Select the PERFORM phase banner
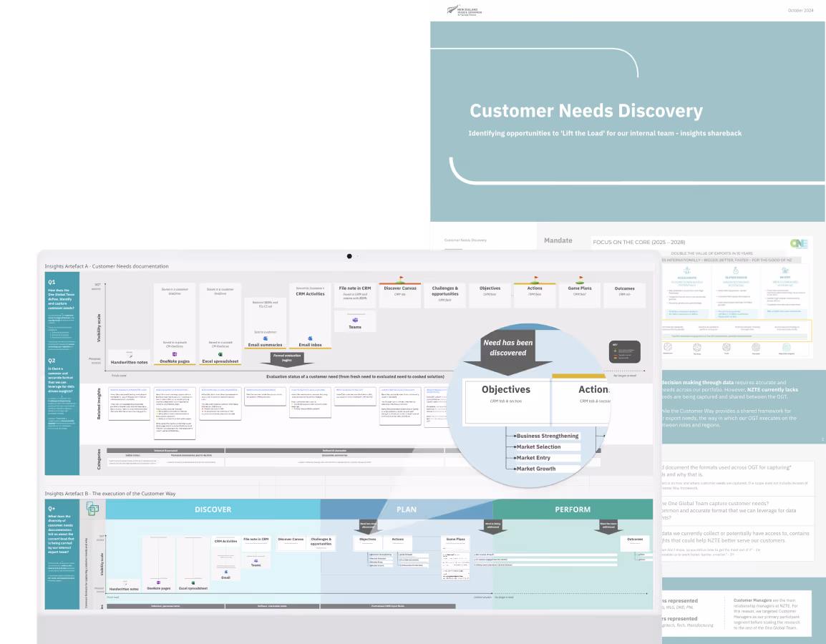The width and height of the screenshot is (826, 644). pos(573,509)
